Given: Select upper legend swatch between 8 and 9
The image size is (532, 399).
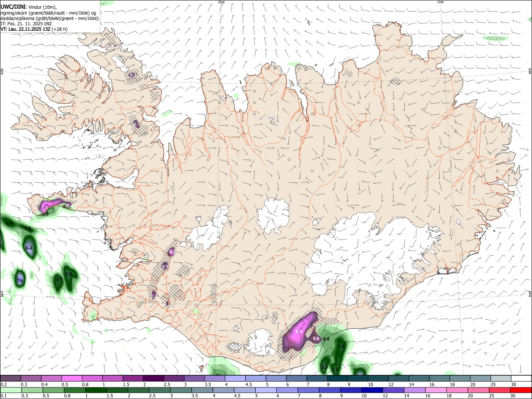Looking at the screenshot, I should (x=337, y=378).
